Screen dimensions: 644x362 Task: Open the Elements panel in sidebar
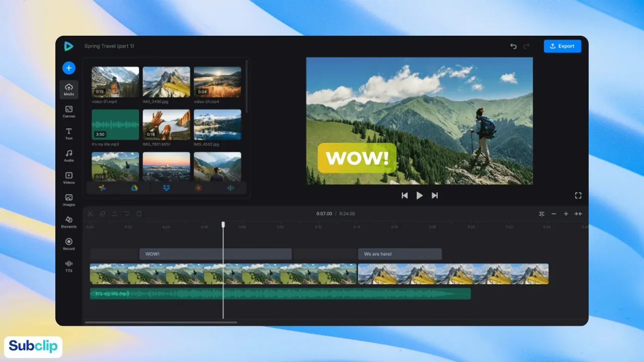(69, 222)
